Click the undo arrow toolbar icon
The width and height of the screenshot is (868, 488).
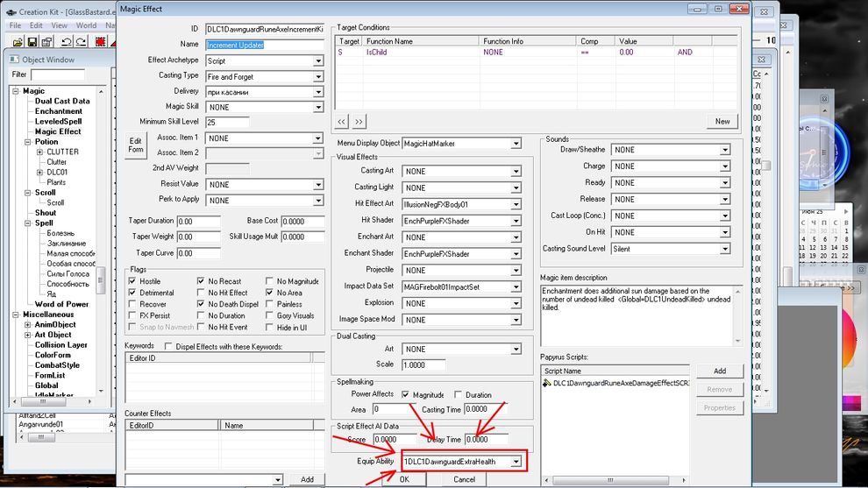pyautogui.click(x=67, y=42)
